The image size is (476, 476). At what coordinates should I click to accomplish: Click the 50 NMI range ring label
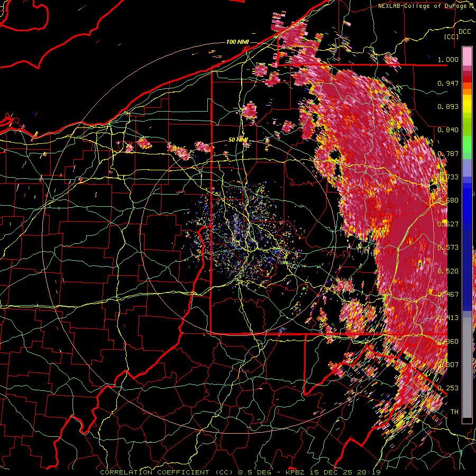(238, 140)
